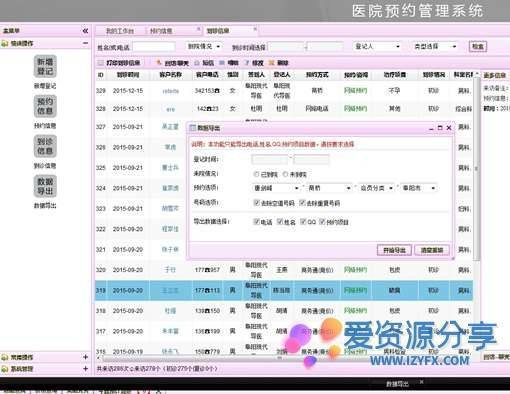Focus the 姓名或电话 search field
Screen dimensions: 510x394
(x=154, y=47)
